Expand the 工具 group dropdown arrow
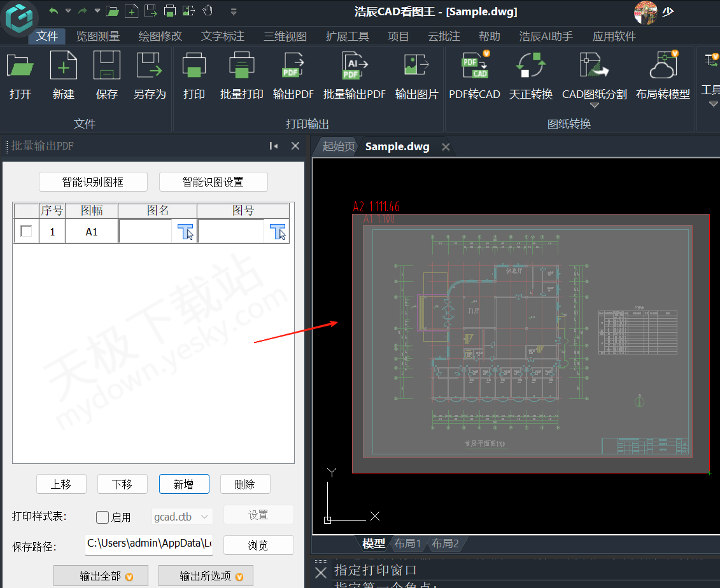The height and width of the screenshot is (588, 720). coord(712,104)
